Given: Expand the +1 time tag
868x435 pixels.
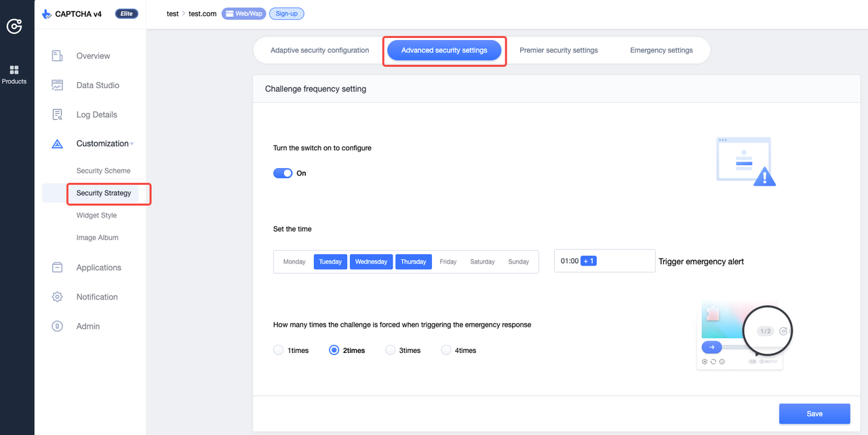Looking at the screenshot, I should coord(588,261).
